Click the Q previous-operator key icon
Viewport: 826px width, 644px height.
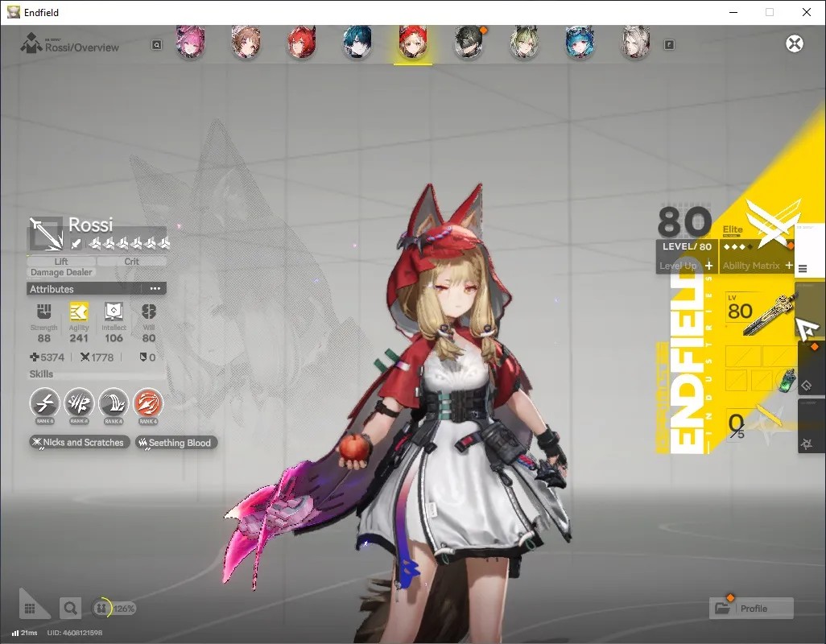pyautogui.click(x=156, y=45)
